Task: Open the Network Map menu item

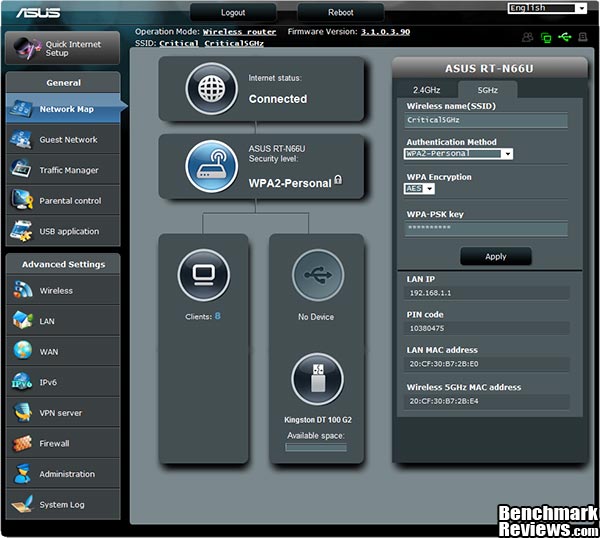Action: [x=63, y=109]
